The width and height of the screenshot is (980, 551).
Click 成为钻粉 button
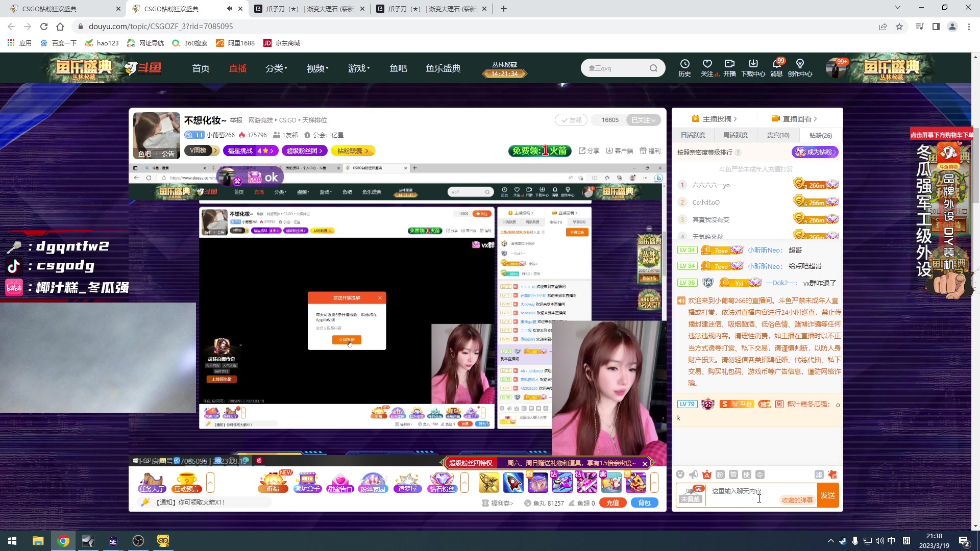pos(815,152)
